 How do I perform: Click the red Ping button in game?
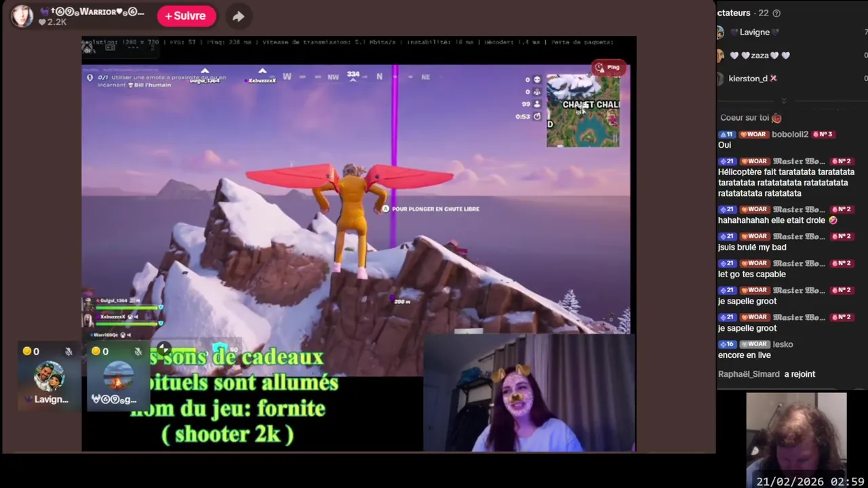(608, 67)
